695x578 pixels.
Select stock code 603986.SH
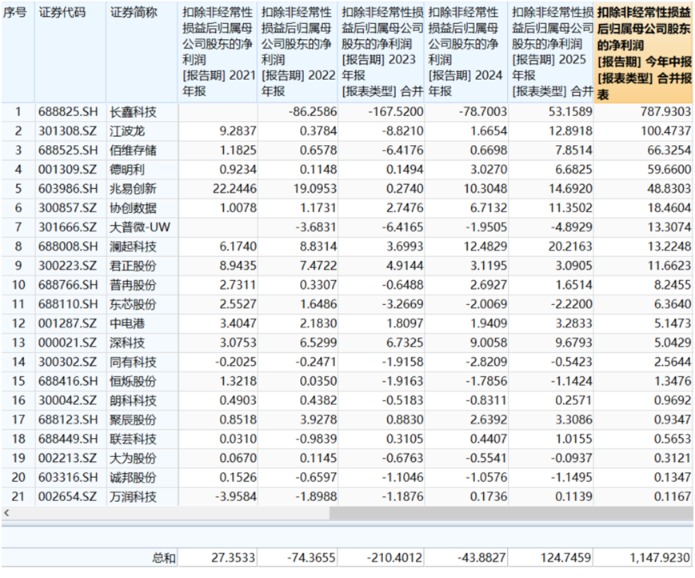68,189
